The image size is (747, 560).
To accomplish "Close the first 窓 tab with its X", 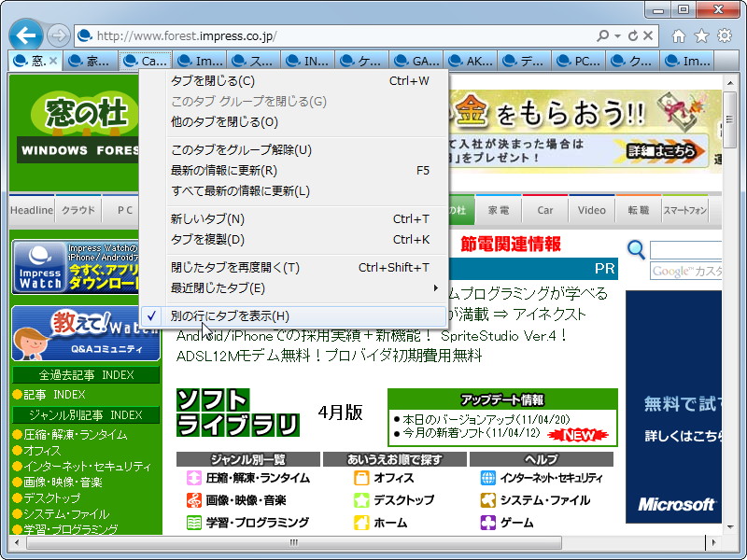I will [x=53, y=61].
